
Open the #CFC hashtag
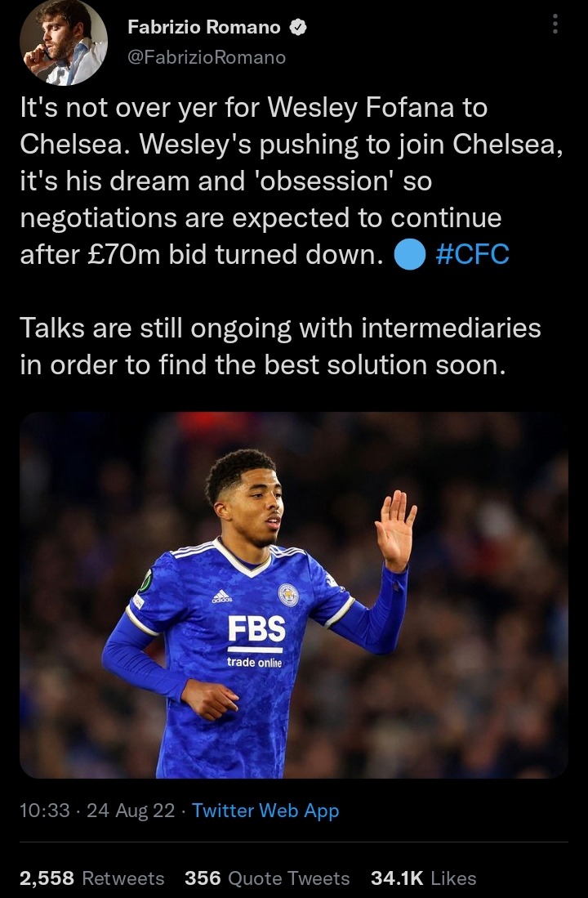tap(472, 254)
